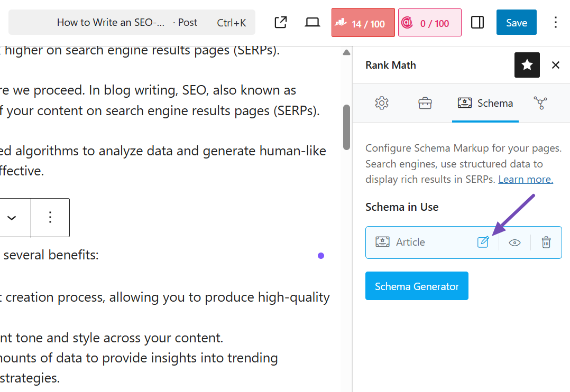This screenshot has width=570, height=392.
Task: Switch to the Schema tab
Action: pos(485,103)
